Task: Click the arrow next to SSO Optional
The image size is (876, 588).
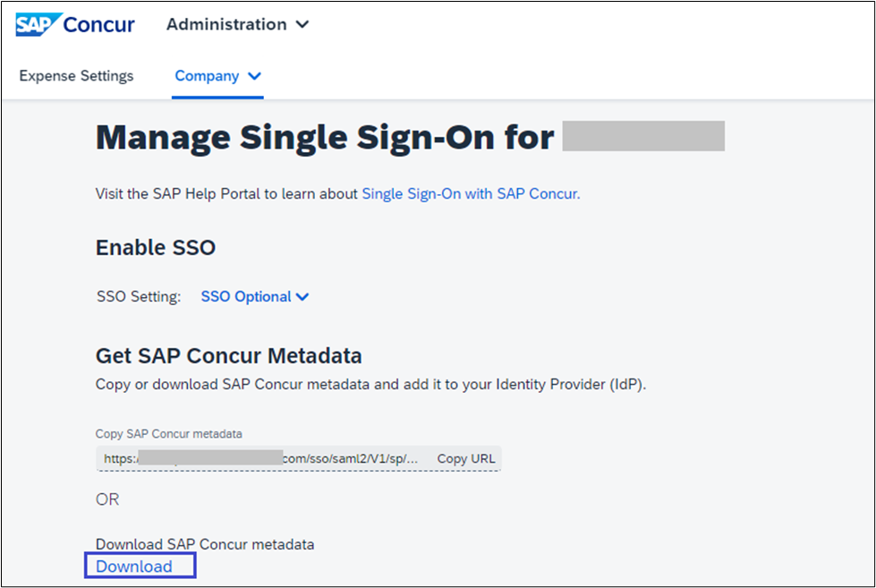Action: pyautogui.click(x=302, y=297)
